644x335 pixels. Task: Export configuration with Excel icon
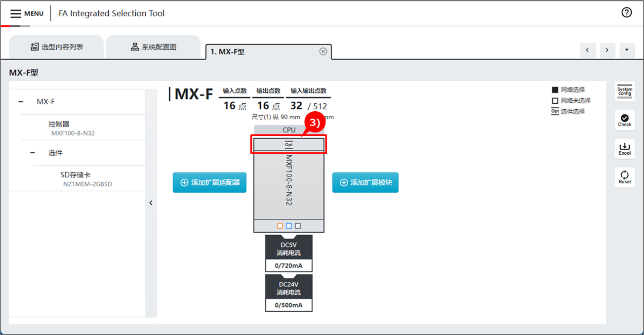click(x=624, y=148)
